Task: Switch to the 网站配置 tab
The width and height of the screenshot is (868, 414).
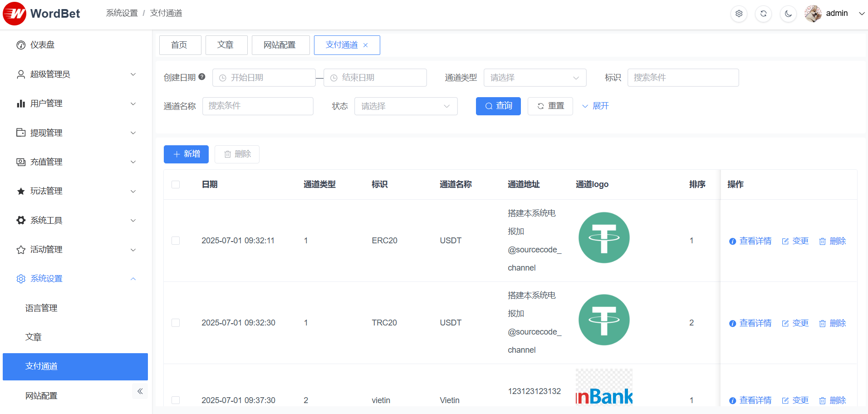Action: pyautogui.click(x=280, y=45)
